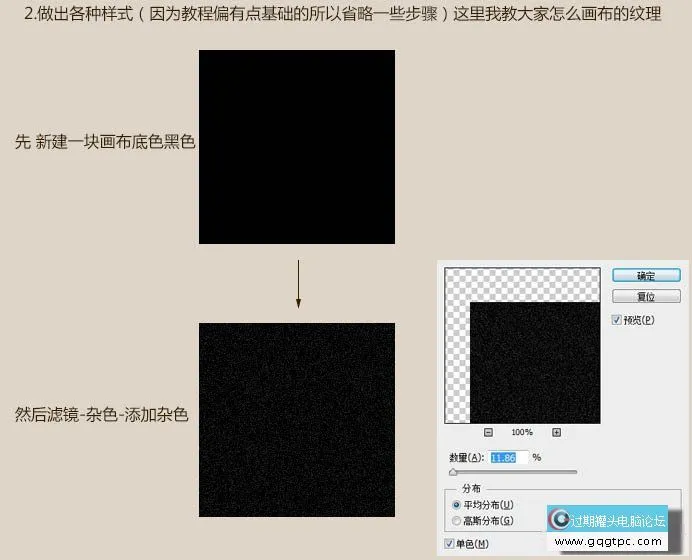Toggle the 预览(P) preview checkbox

click(616, 320)
